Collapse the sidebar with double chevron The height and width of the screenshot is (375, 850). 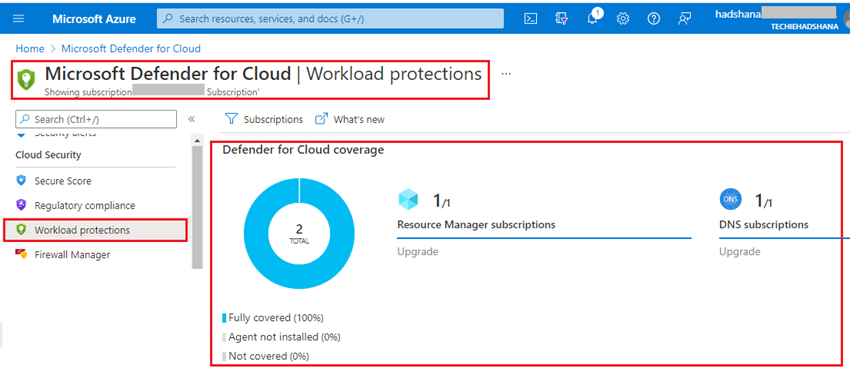point(191,119)
